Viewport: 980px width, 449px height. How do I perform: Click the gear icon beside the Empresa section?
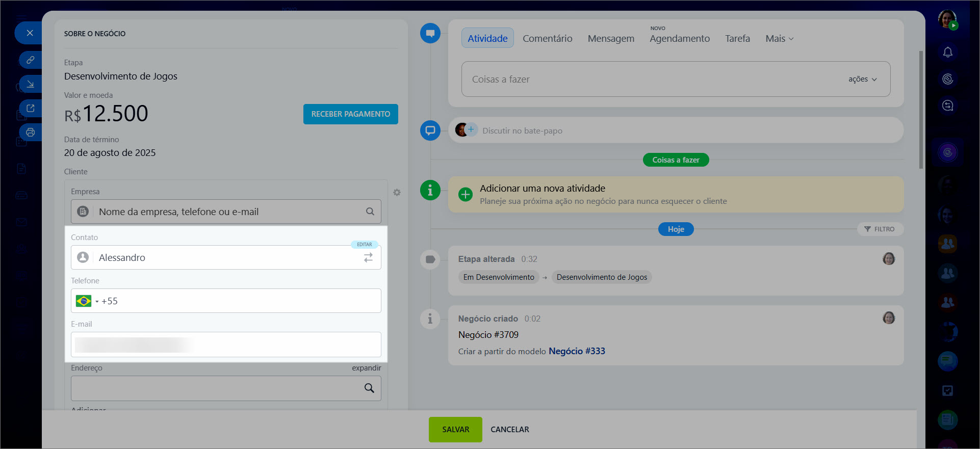(x=397, y=193)
